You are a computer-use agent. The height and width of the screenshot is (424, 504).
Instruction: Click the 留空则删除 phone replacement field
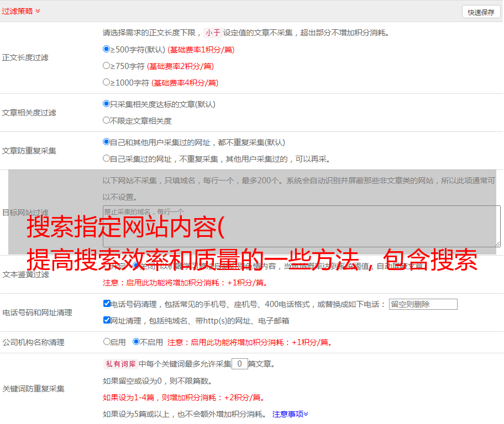point(423,304)
